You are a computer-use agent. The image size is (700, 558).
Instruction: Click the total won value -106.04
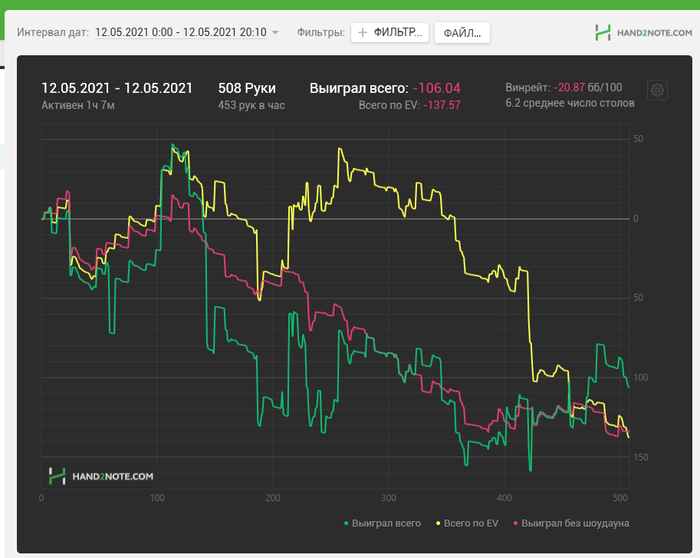436,88
